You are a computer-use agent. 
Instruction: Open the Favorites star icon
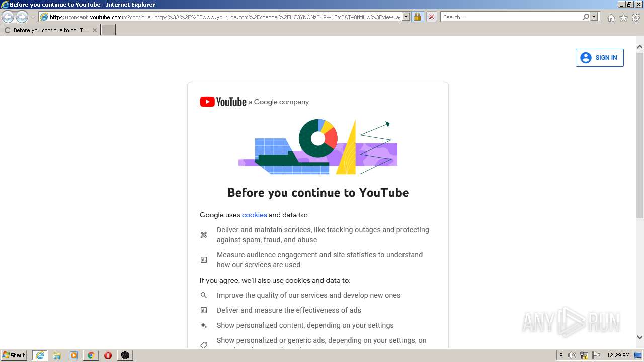(623, 18)
